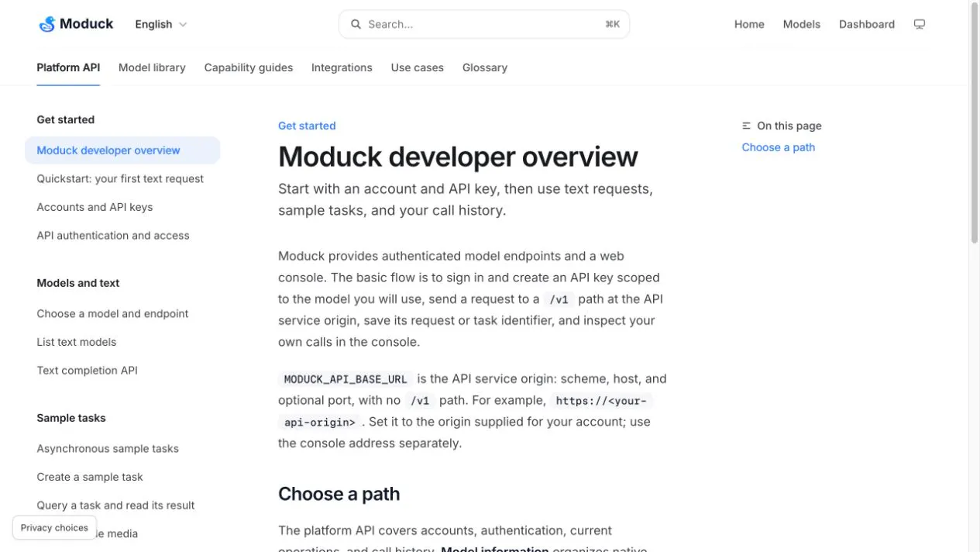The height and width of the screenshot is (552, 980).
Task: Click the Moduck developer overview page title
Action: coord(458,157)
